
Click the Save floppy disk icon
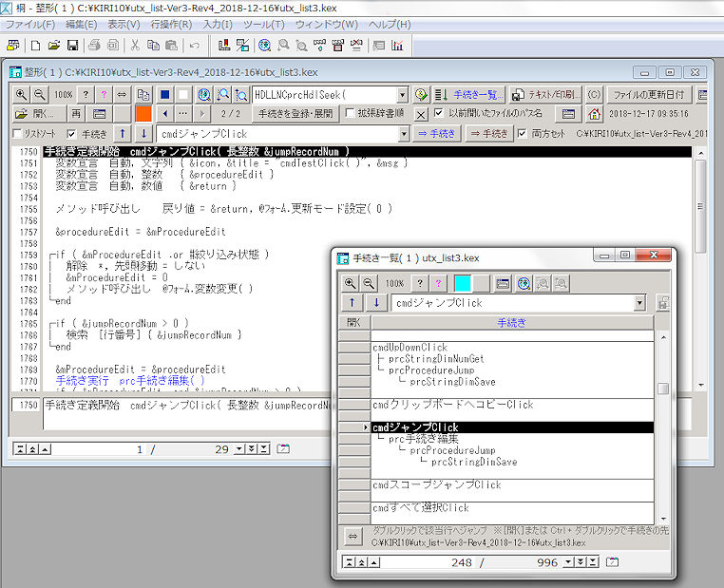(x=72, y=45)
